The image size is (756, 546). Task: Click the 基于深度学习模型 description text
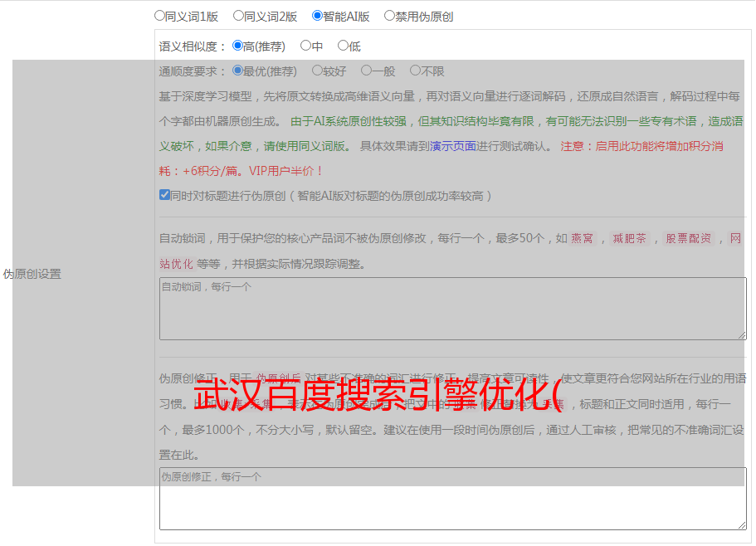click(449, 109)
